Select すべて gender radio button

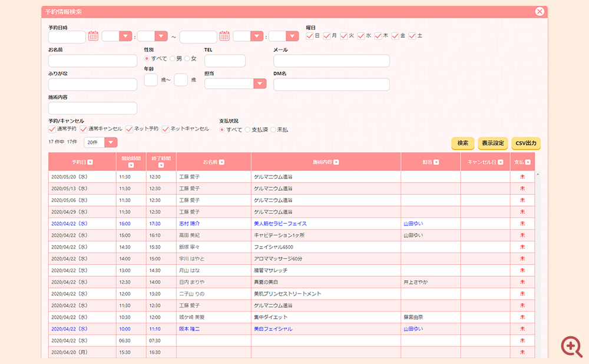147,58
